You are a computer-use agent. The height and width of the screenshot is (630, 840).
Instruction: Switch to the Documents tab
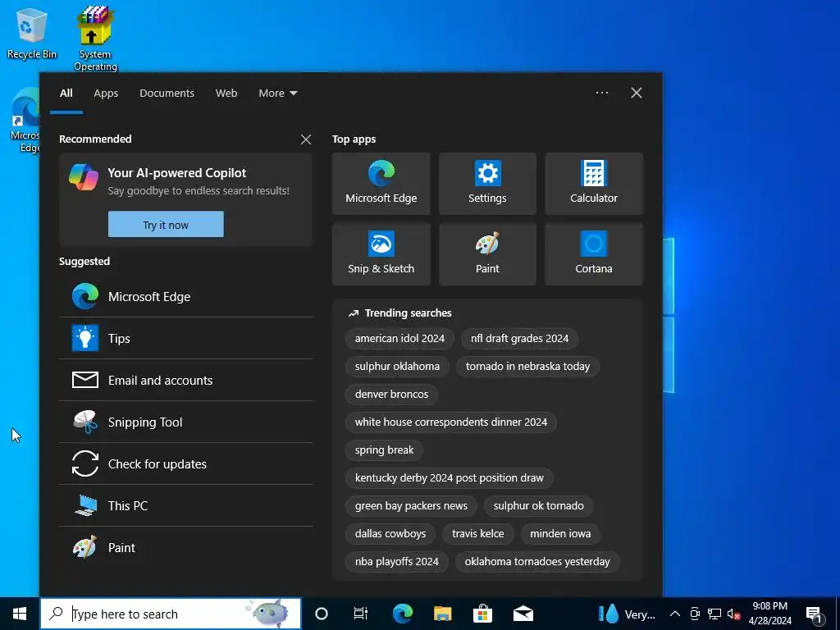pyautogui.click(x=167, y=94)
